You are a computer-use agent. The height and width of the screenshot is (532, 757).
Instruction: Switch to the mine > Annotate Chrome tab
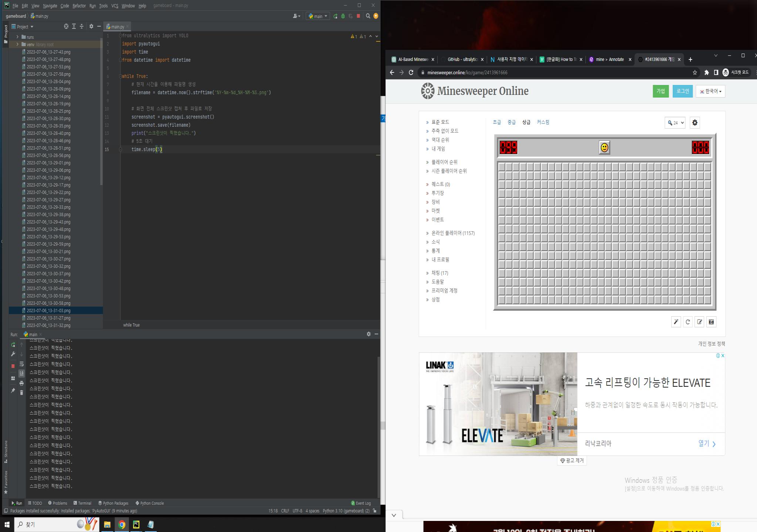pos(610,59)
